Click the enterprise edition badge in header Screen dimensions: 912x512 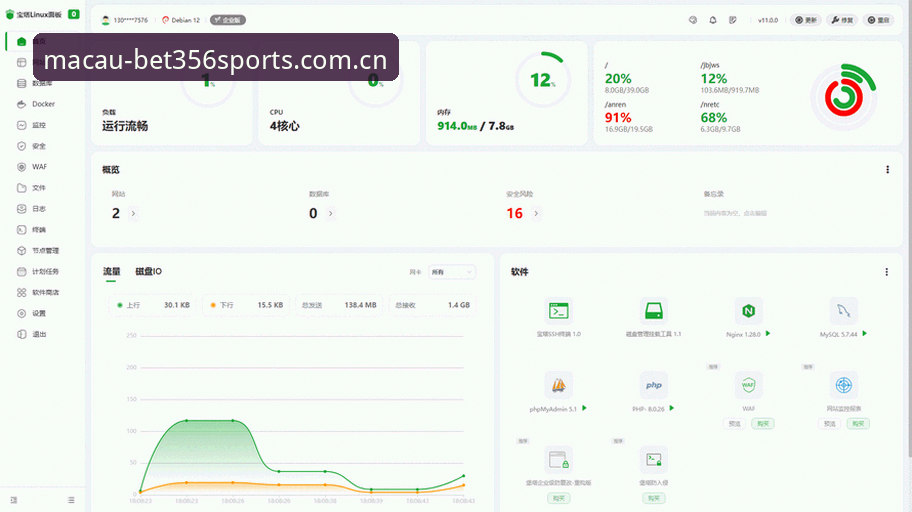pos(228,20)
